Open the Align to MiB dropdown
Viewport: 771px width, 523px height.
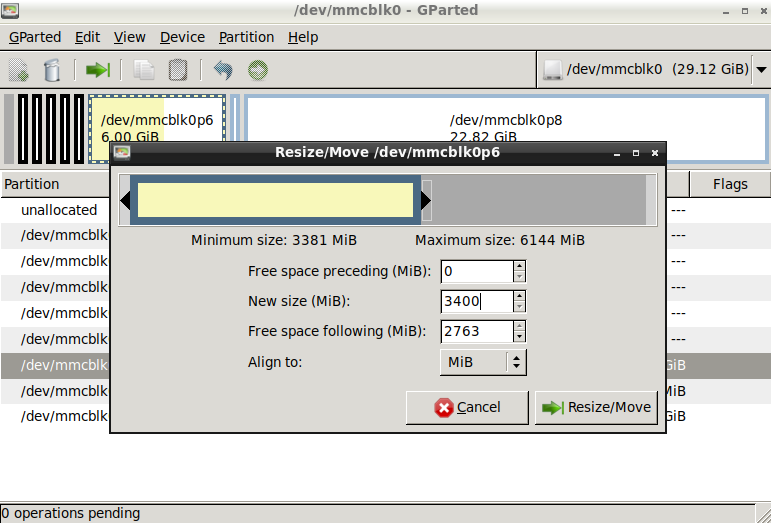click(483, 362)
